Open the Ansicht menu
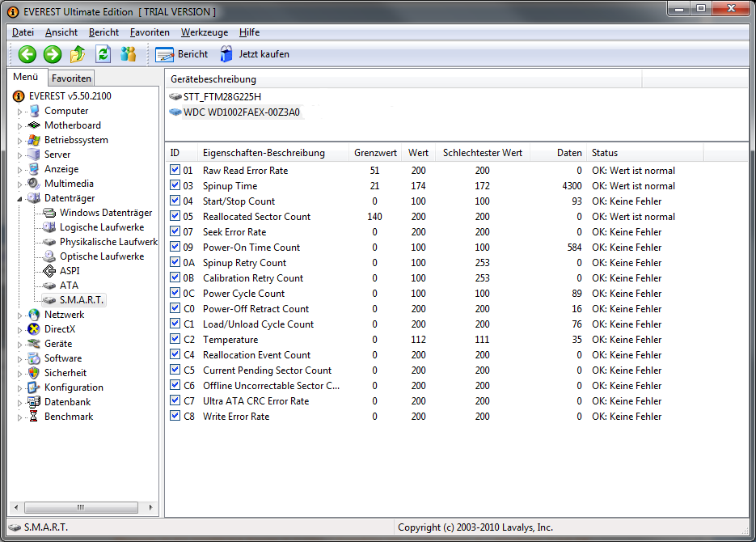The image size is (756, 542). (61, 32)
